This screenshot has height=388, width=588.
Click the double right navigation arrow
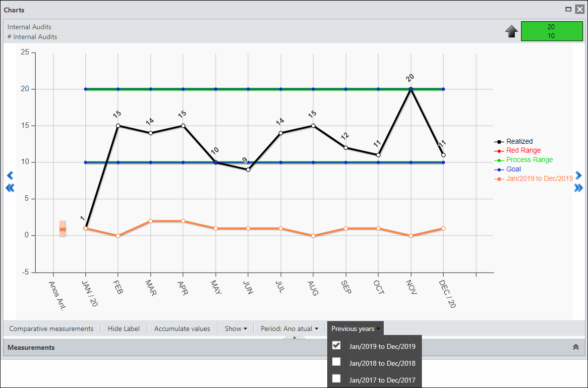578,188
